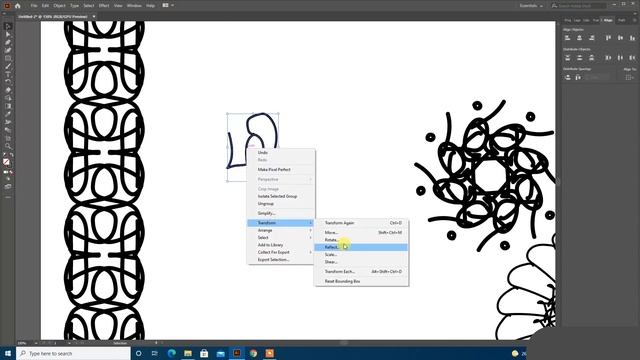Viewport: 640px width, 360px height.
Task: Click Horizontal Distribute Left icon
Action: (x=608, y=58)
